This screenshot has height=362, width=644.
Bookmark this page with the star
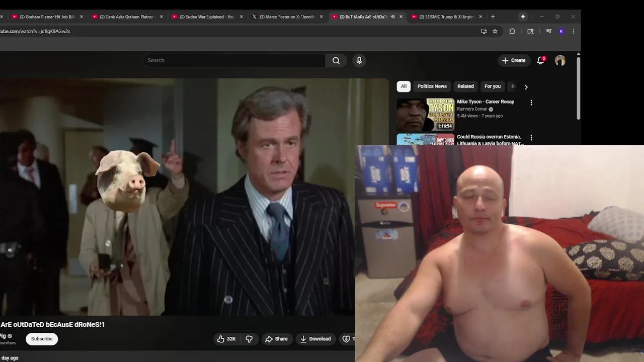[495, 31]
